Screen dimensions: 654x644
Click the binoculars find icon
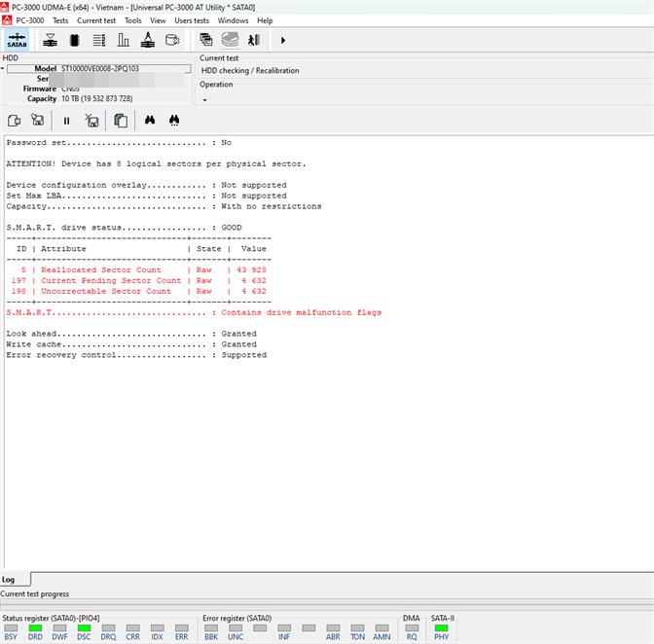(150, 120)
